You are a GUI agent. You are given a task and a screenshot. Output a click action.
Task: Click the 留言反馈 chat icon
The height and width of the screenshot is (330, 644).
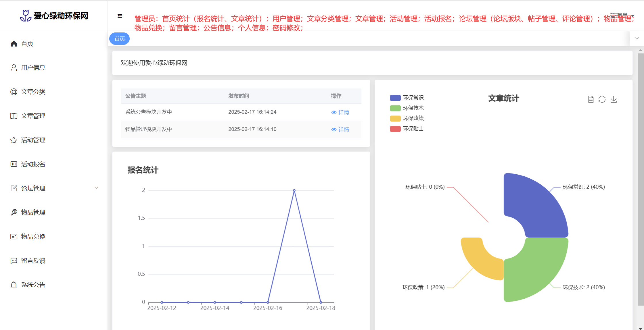tap(14, 260)
